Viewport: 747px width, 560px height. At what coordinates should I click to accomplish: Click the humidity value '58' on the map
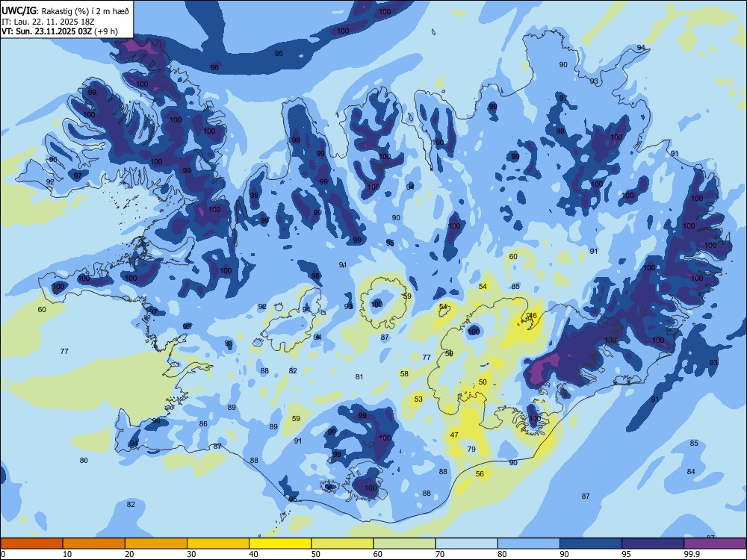click(404, 374)
